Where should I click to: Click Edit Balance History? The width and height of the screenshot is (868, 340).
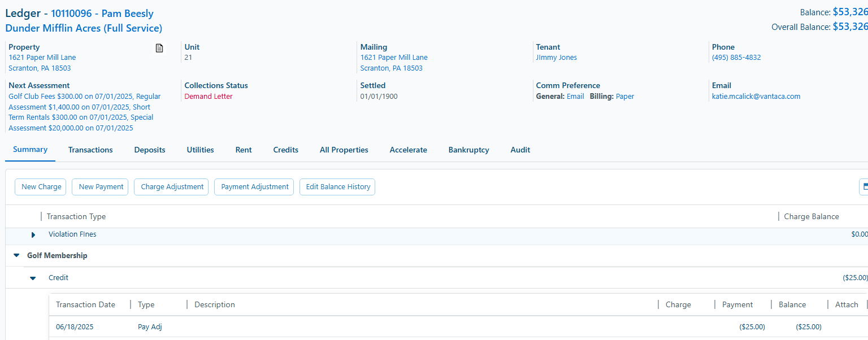337,186
